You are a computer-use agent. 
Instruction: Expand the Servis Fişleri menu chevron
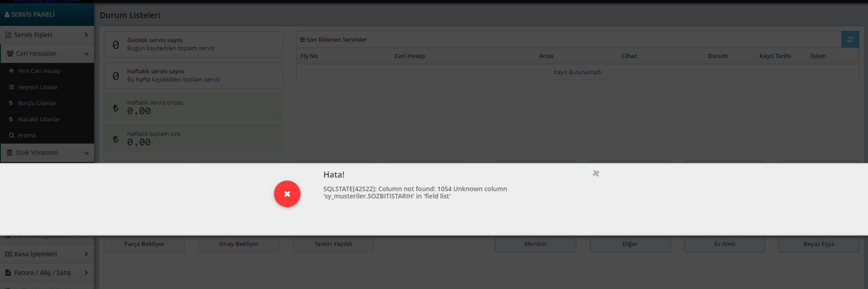click(86, 35)
